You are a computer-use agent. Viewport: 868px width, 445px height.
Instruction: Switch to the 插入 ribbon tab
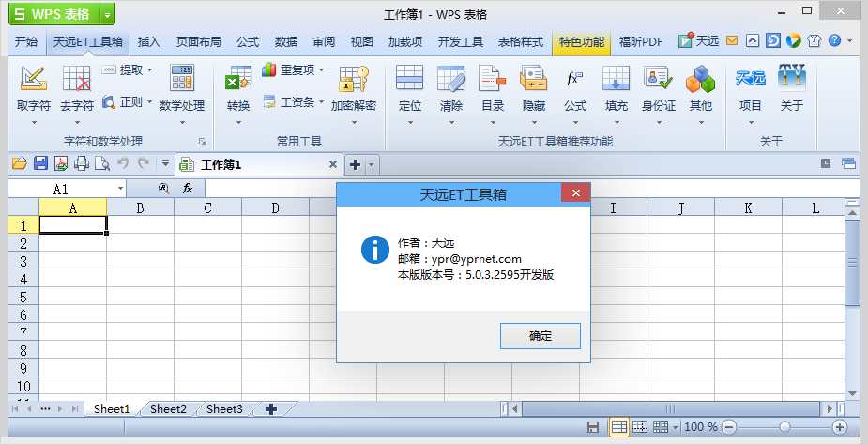pyautogui.click(x=148, y=41)
